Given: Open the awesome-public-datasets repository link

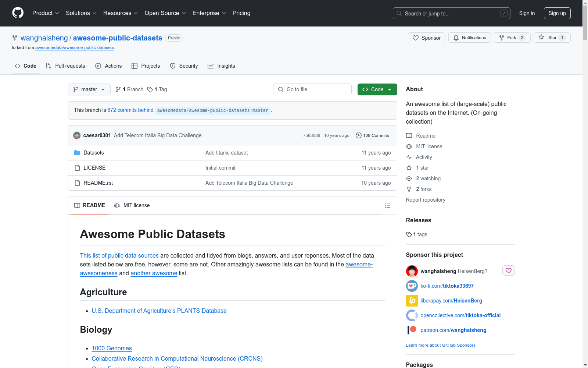Looking at the screenshot, I should (118, 38).
